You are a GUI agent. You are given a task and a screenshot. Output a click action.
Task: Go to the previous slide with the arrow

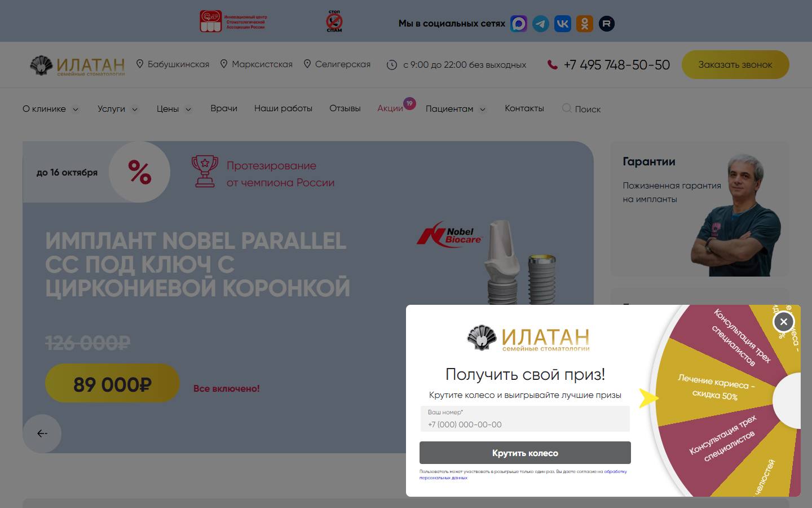pos(42,433)
